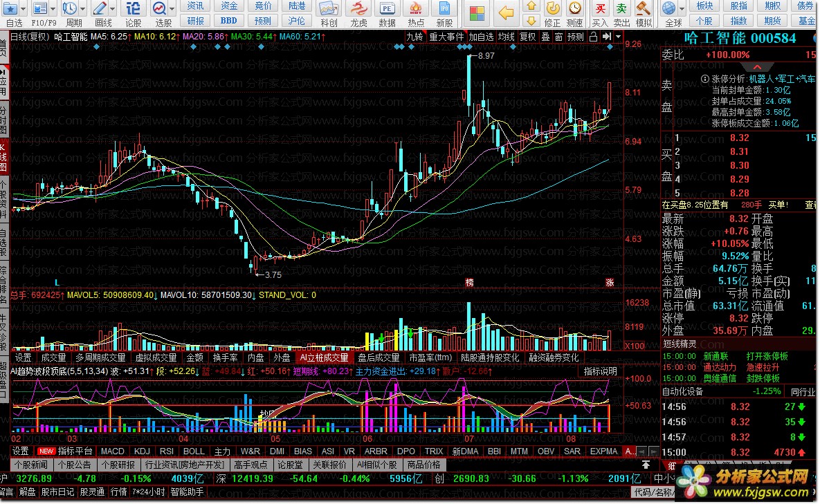The width and height of the screenshot is (820, 504).
Task: Open the 科创 board icon
Action: pos(329,8)
